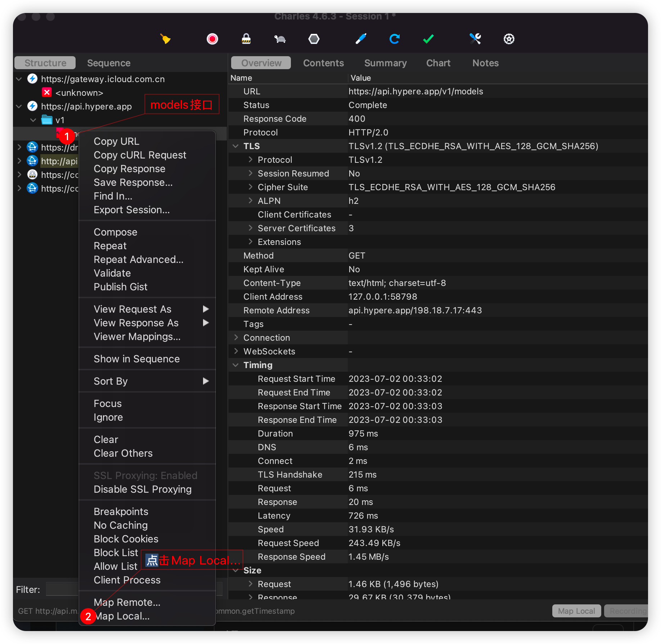Switch to the Structure tab

pyautogui.click(x=45, y=63)
